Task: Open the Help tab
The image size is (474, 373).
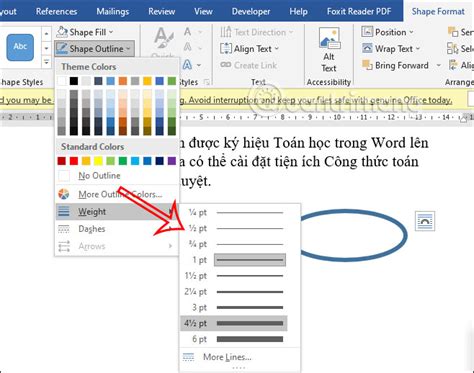Action: tap(298, 12)
